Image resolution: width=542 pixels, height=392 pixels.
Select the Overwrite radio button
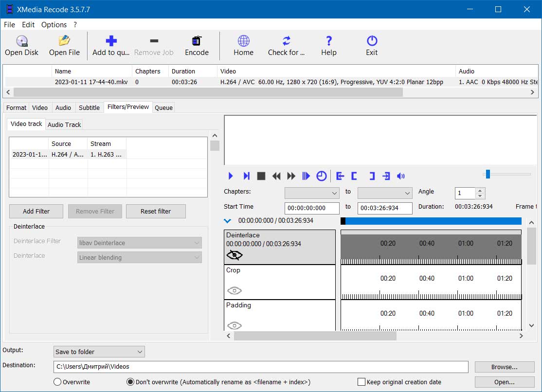coord(57,382)
